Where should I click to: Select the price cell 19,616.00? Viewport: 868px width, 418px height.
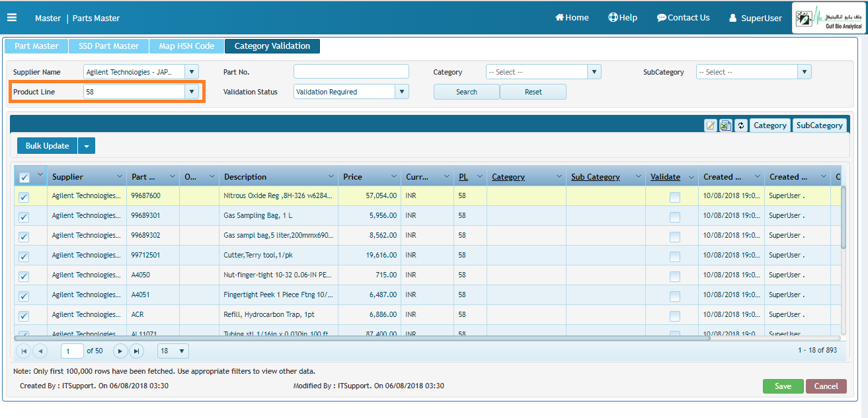[370, 256]
